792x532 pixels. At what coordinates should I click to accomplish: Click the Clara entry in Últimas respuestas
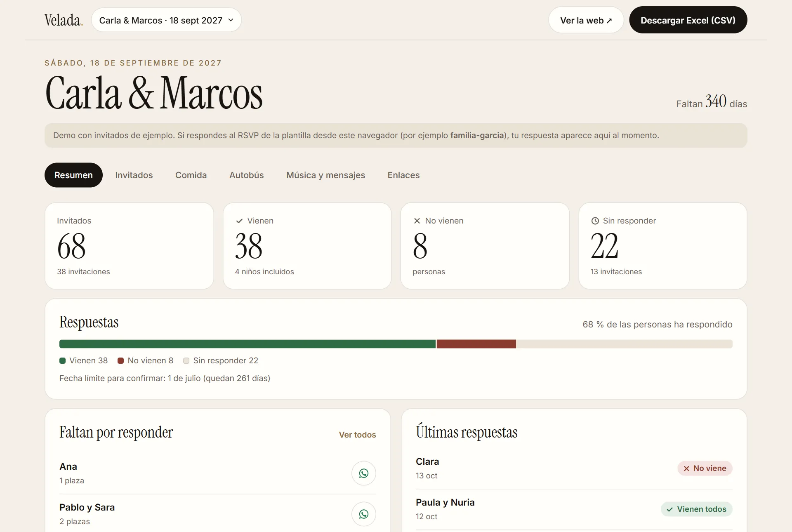pos(574,468)
